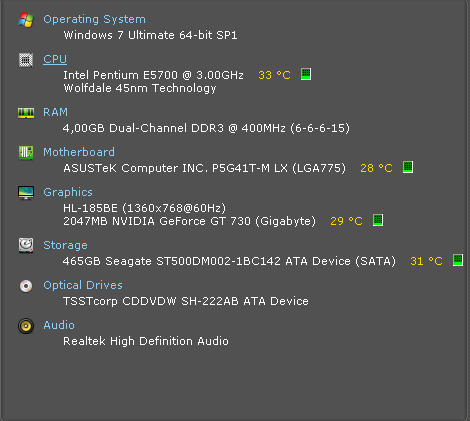Click the green Motherboard icon

(x=26, y=153)
